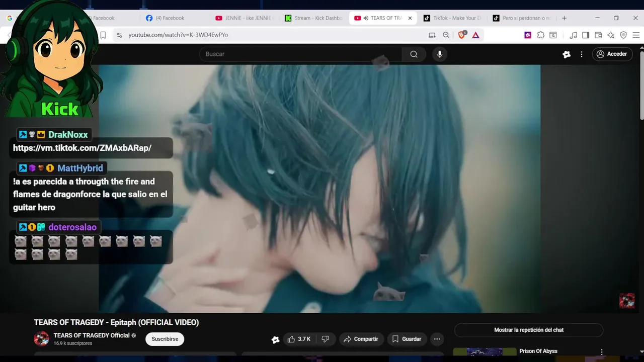Open the Brave Wallet icon
This screenshot has width=644, height=362.
point(598,35)
